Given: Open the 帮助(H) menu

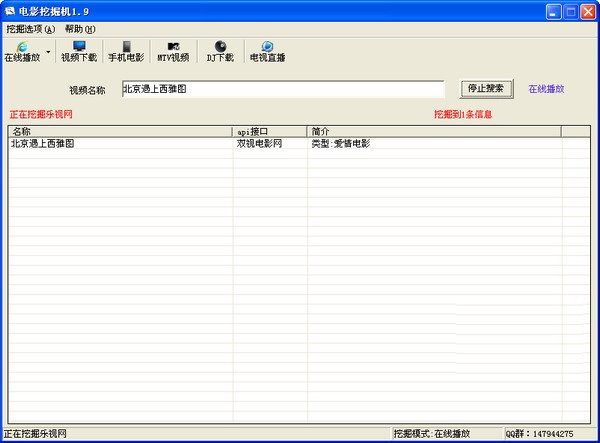Looking at the screenshot, I should coord(80,29).
